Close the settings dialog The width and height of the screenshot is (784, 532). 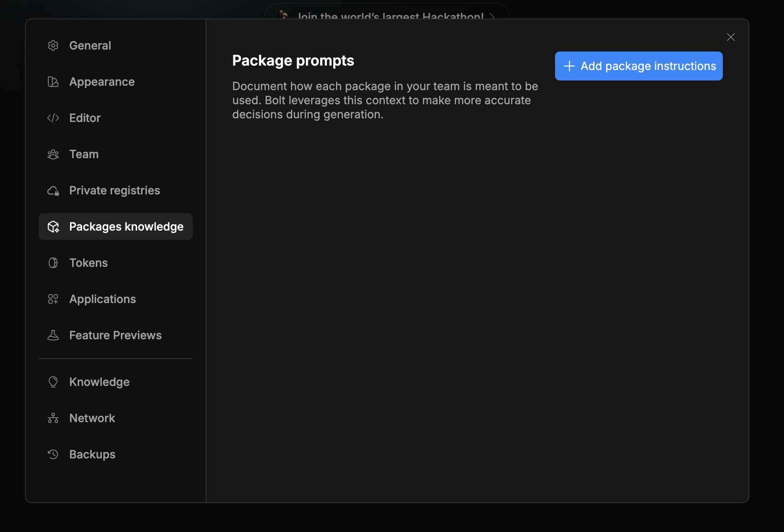pyautogui.click(x=730, y=37)
